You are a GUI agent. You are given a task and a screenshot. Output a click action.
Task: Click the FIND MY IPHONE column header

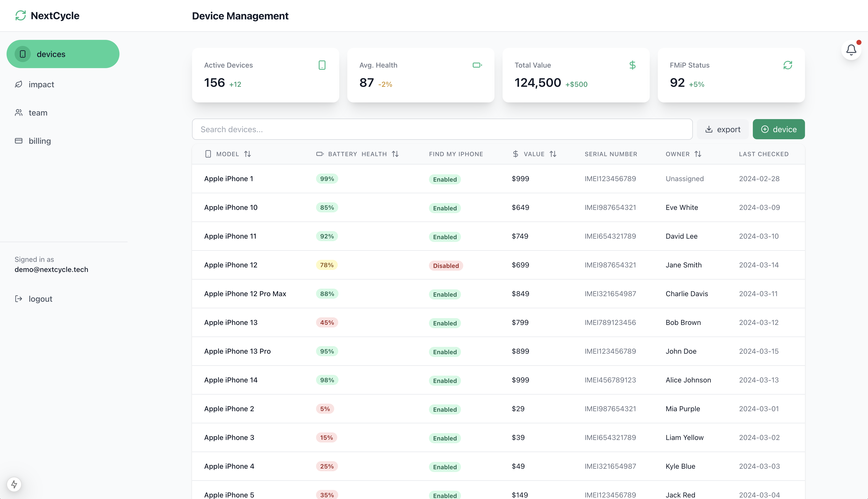456,154
